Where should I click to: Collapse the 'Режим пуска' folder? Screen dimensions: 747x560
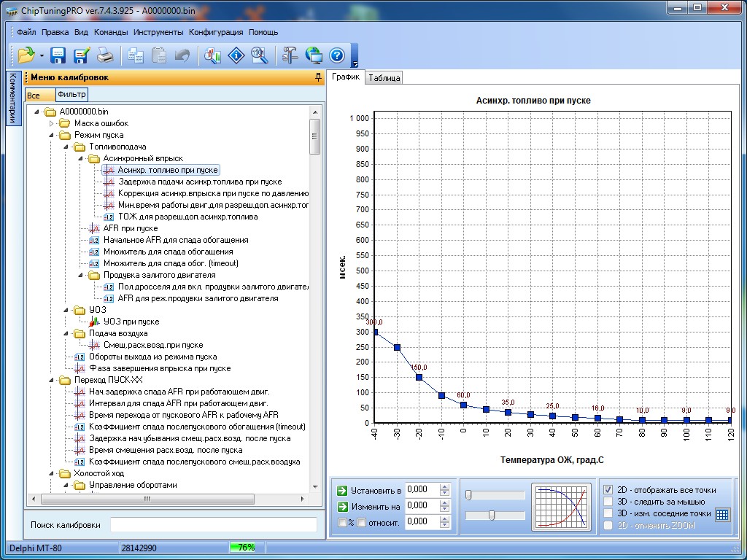(x=52, y=135)
